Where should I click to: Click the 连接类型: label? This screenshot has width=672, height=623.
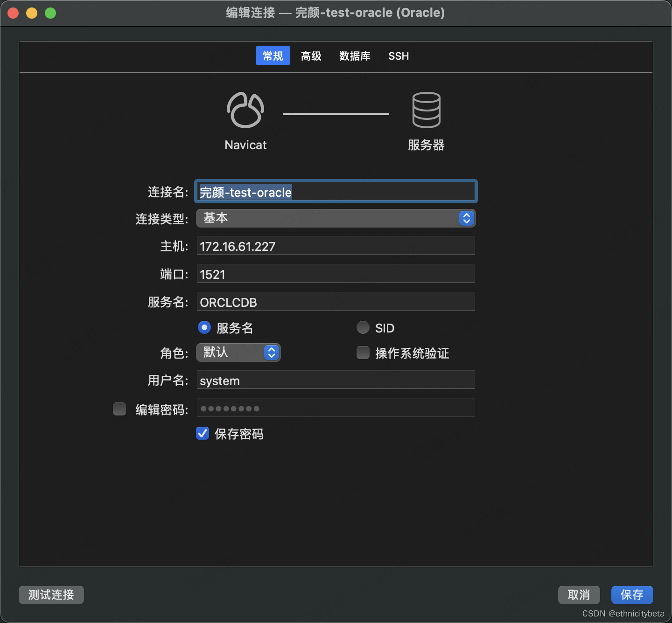pyautogui.click(x=162, y=219)
